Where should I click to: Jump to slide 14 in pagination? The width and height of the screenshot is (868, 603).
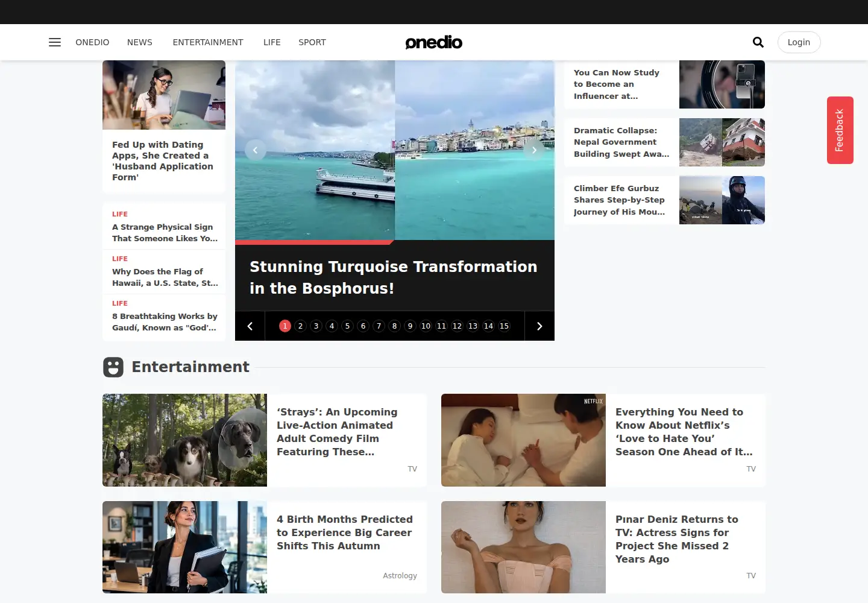pyautogui.click(x=489, y=326)
